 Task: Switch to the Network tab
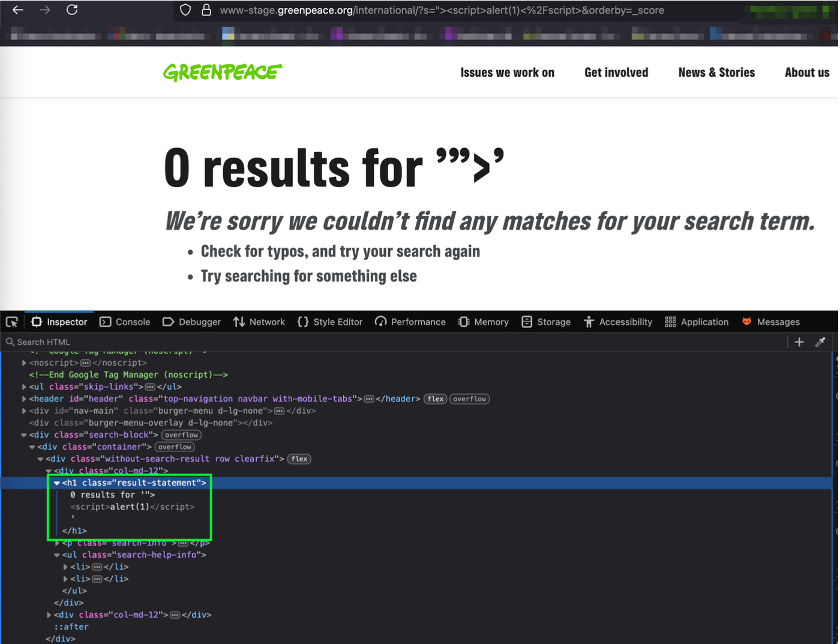pyautogui.click(x=259, y=322)
